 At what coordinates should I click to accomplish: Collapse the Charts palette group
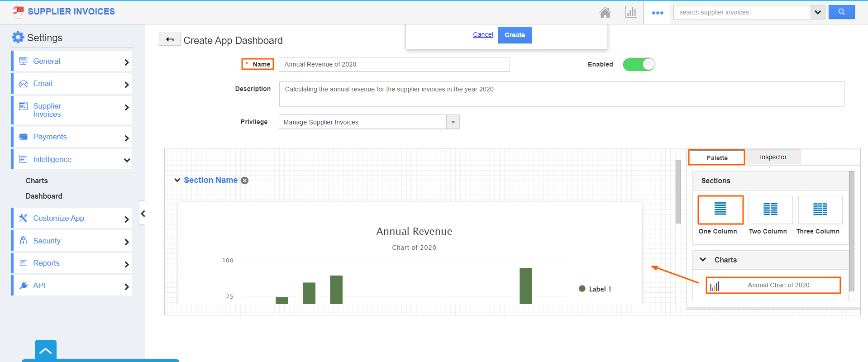click(703, 260)
